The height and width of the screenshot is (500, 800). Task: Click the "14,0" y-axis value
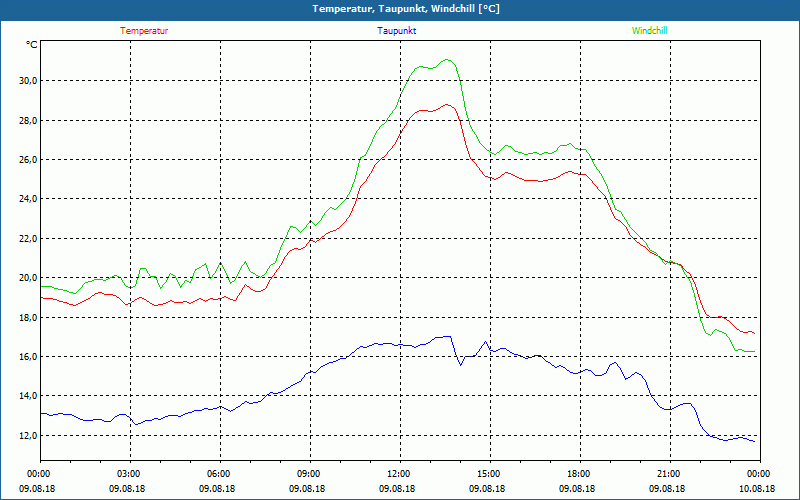tap(28, 395)
